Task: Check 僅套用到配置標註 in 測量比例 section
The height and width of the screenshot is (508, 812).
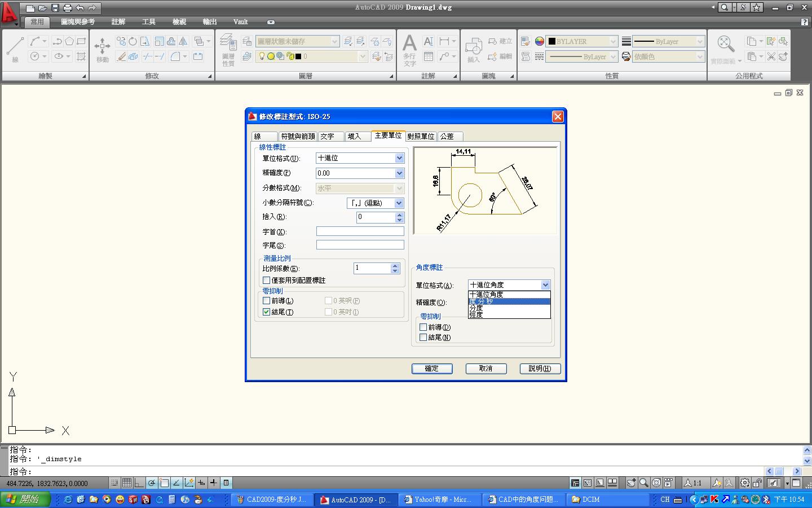Action: [x=267, y=280]
